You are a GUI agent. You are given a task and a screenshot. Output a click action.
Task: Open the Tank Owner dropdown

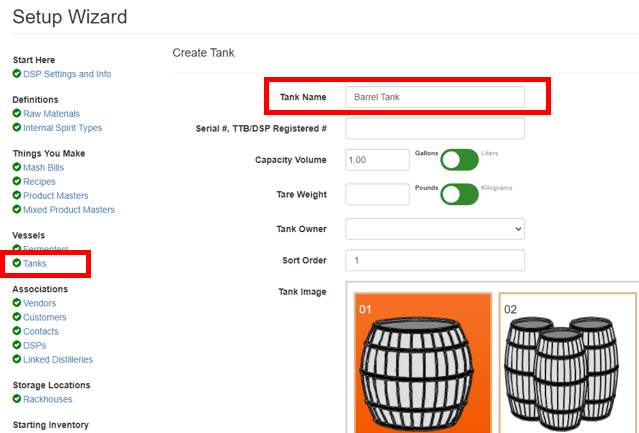(435, 229)
